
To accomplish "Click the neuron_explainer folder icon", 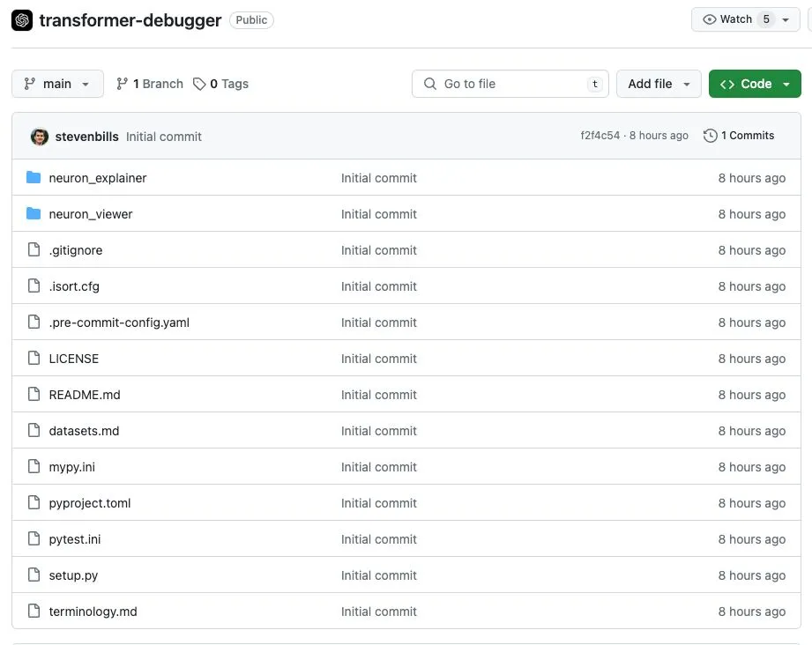I will (34, 178).
